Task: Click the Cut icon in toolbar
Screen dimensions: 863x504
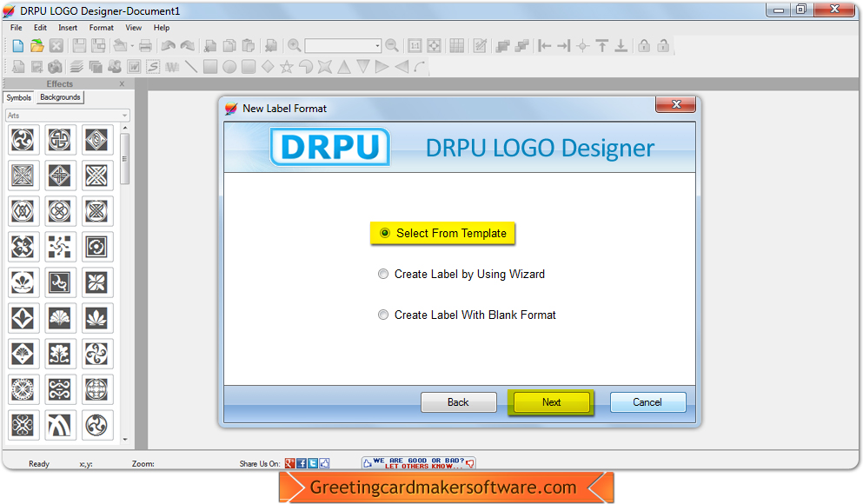Action: tap(209, 46)
